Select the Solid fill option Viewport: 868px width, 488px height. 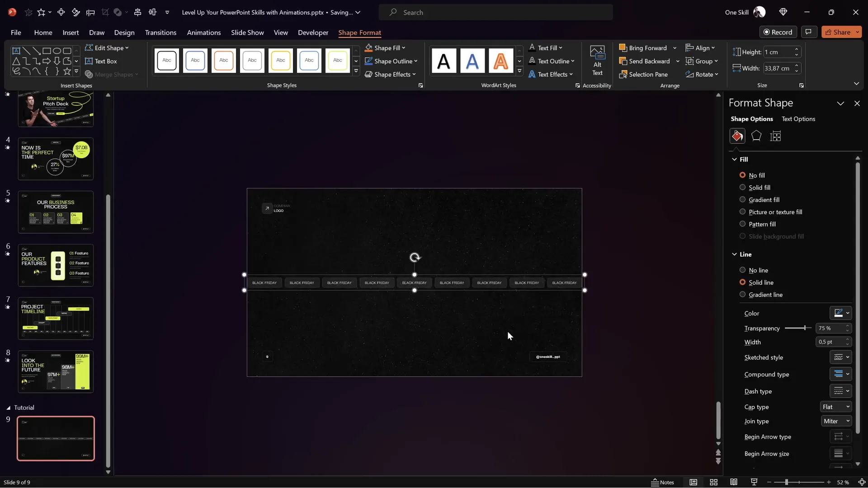pos(742,187)
